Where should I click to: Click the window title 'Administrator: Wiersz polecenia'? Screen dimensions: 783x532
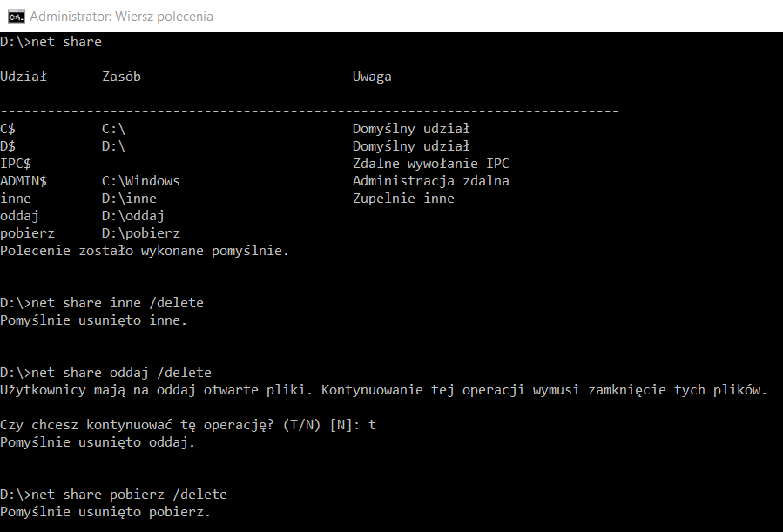pos(121,17)
